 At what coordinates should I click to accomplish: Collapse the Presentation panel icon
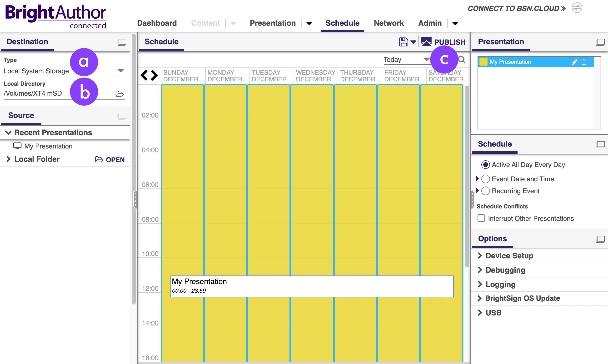[600, 42]
